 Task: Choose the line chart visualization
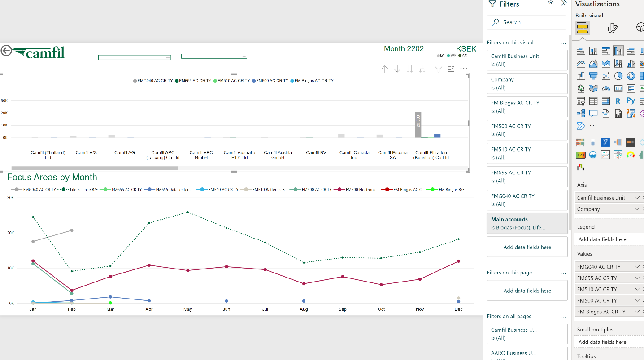[x=581, y=63]
